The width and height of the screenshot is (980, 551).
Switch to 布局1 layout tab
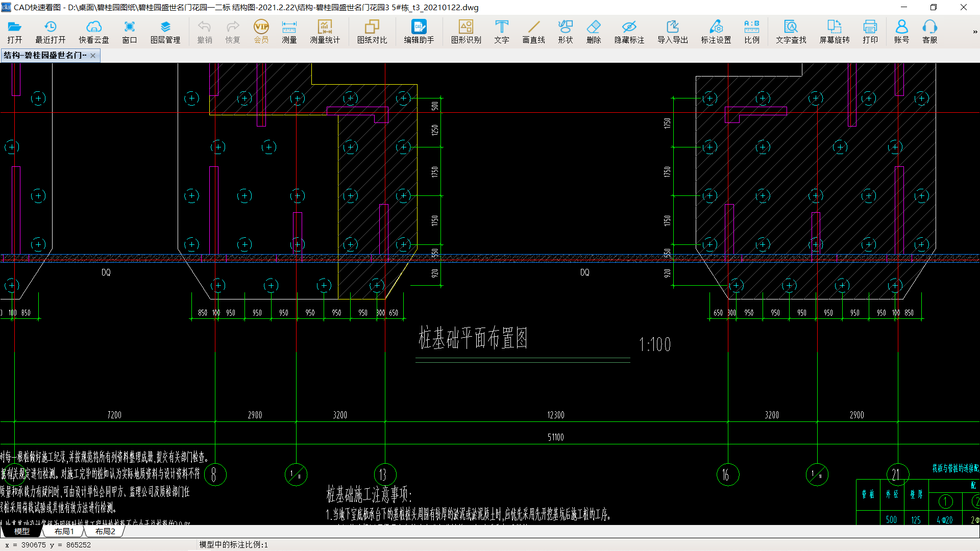coord(64,531)
